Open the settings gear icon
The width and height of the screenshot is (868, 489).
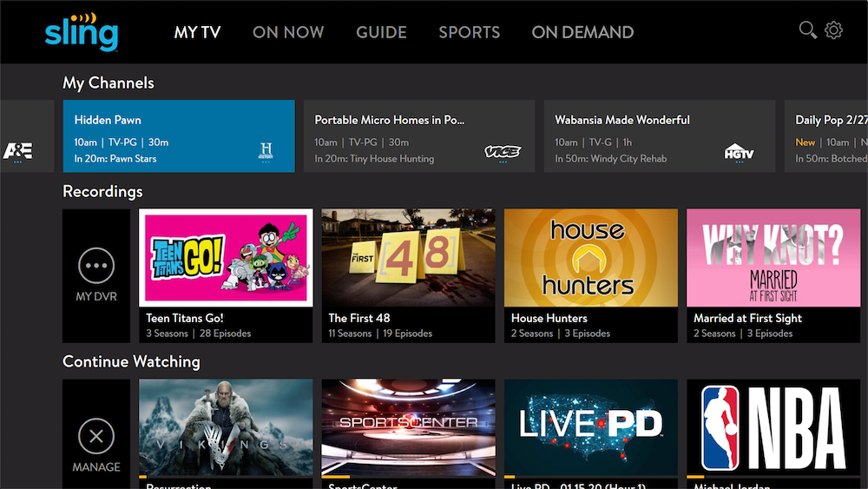click(833, 30)
